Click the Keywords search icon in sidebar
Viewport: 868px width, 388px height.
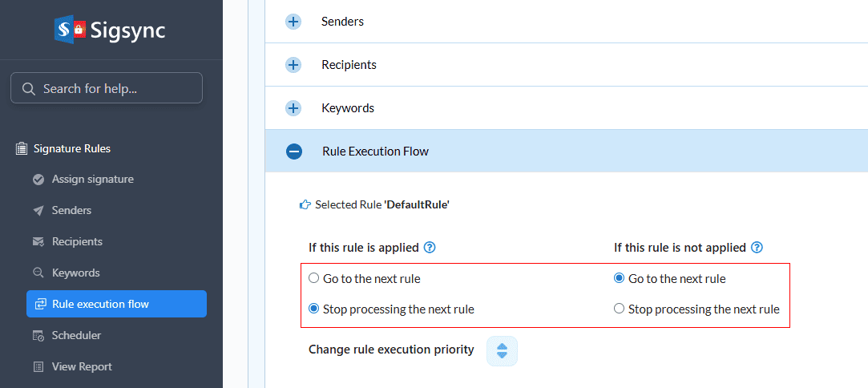(38, 273)
